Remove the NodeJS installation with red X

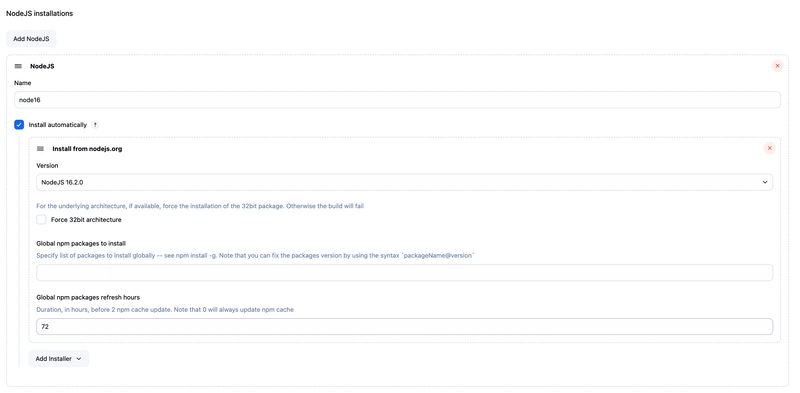point(777,66)
